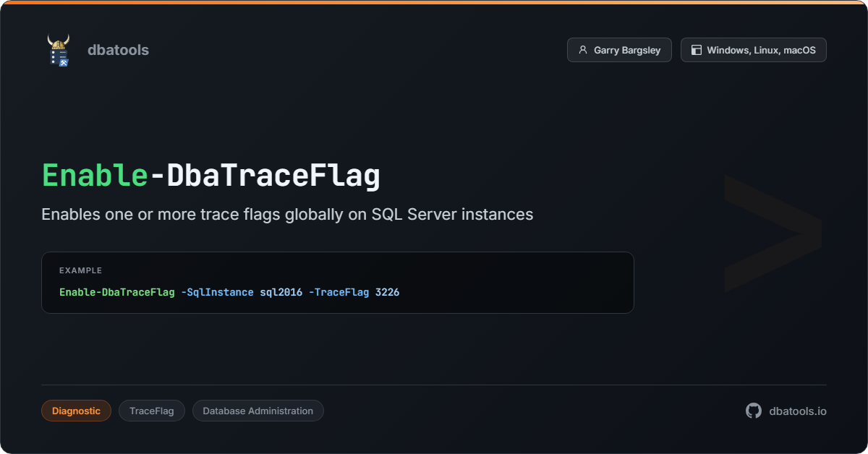This screenshot has height=454, width=868.
Task: Click the window layout icon beside Windows
Action: click(697, 51)
